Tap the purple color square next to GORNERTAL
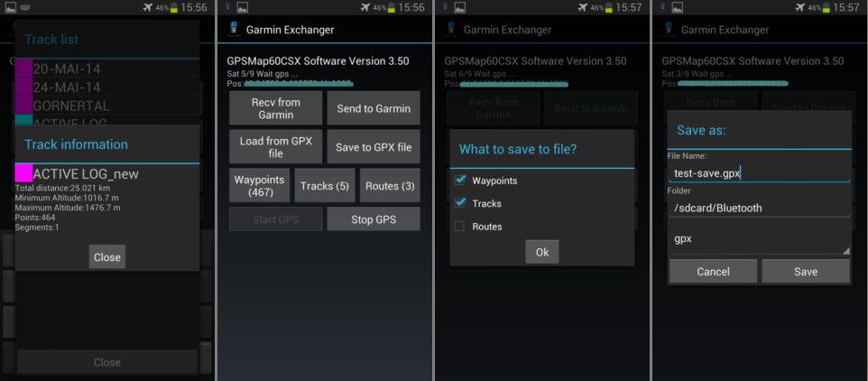Viewport: 868px width, 381px height. (23, 105)
